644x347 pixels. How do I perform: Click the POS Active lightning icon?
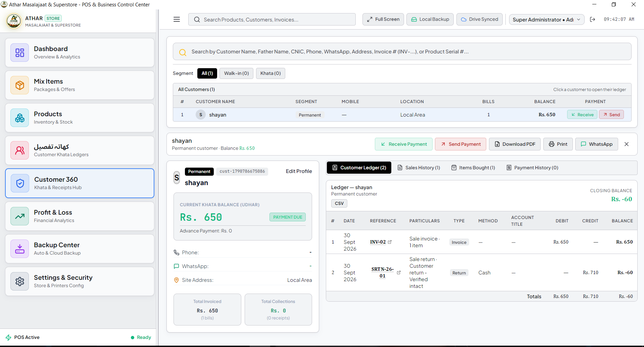coord(8,337)
